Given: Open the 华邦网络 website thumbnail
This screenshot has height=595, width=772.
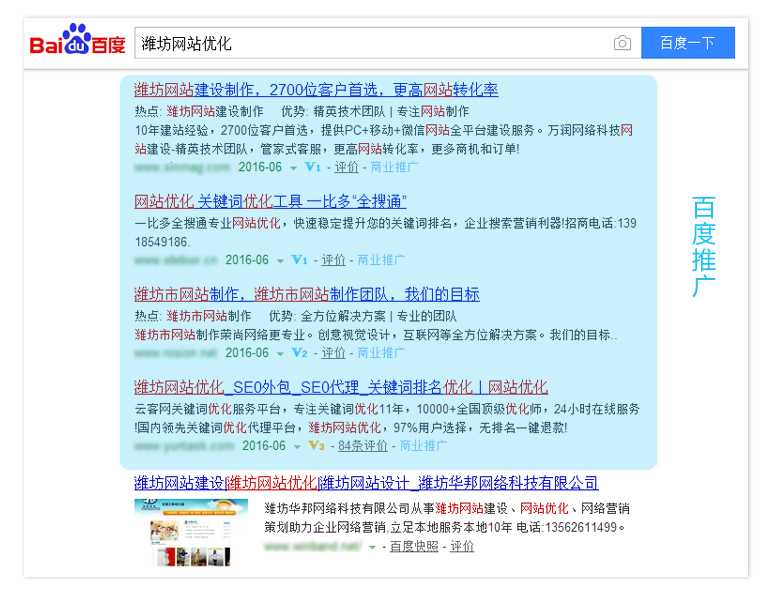Looking at the screenshot, I should coord(191,532).
